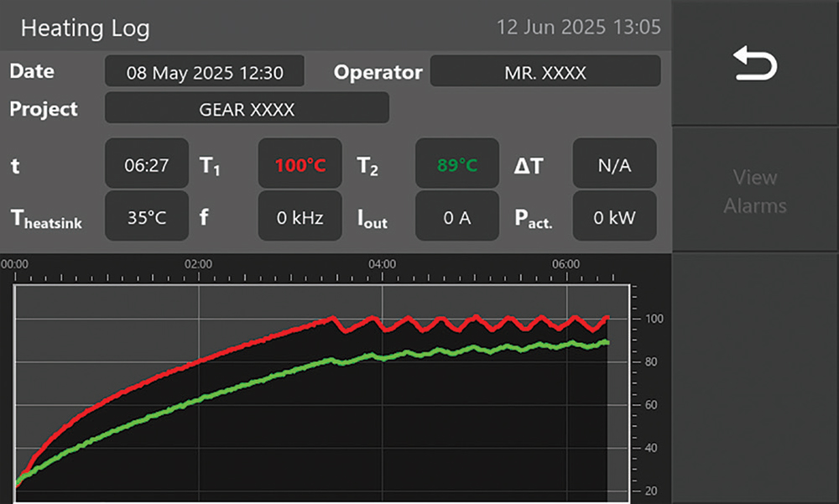The image size is (839, 504).
Task: Click the 100 tick on temperature axis
Action: coord(654,319)
